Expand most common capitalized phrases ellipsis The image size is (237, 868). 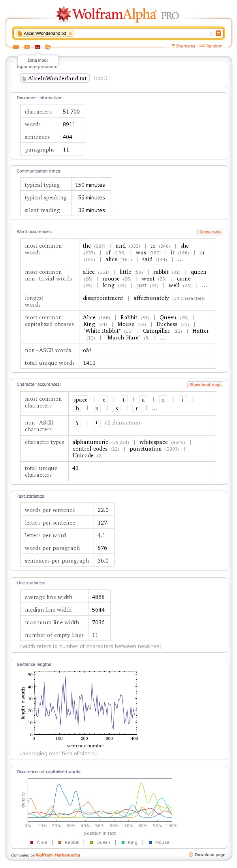click(163, 338)
